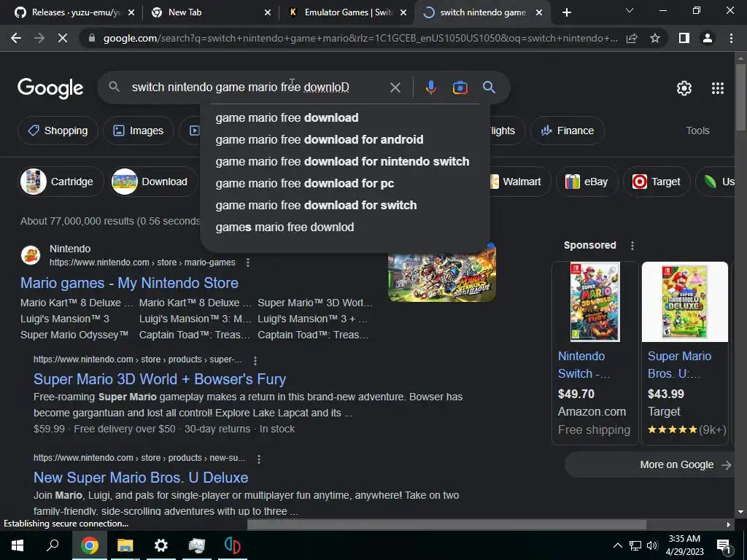Open Google quick settings gear
The height and width of the screenshot is (560, 747).
coord(684,88)
